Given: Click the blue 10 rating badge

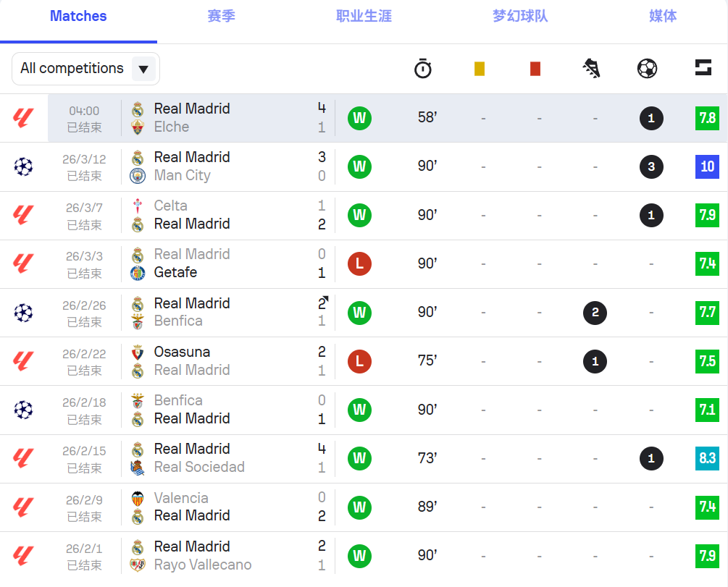Looking at the screenshot, I should coord(707,166).
